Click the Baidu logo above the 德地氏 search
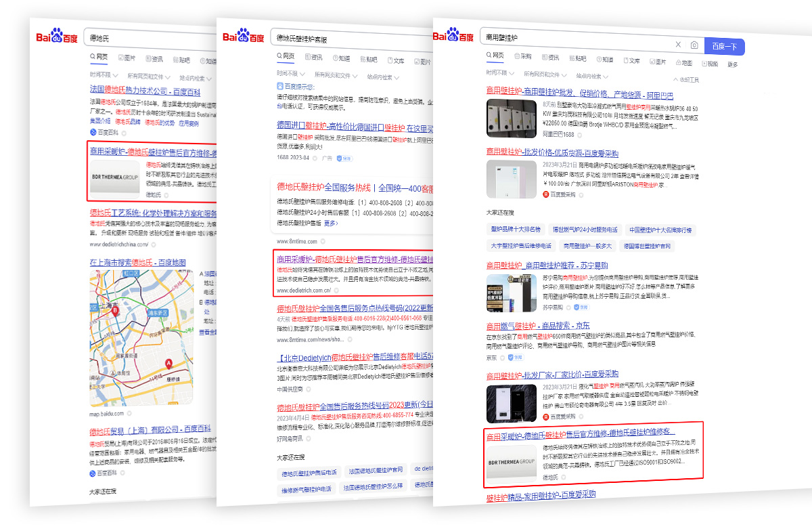The image size is (812, 531). pos(57,38)
